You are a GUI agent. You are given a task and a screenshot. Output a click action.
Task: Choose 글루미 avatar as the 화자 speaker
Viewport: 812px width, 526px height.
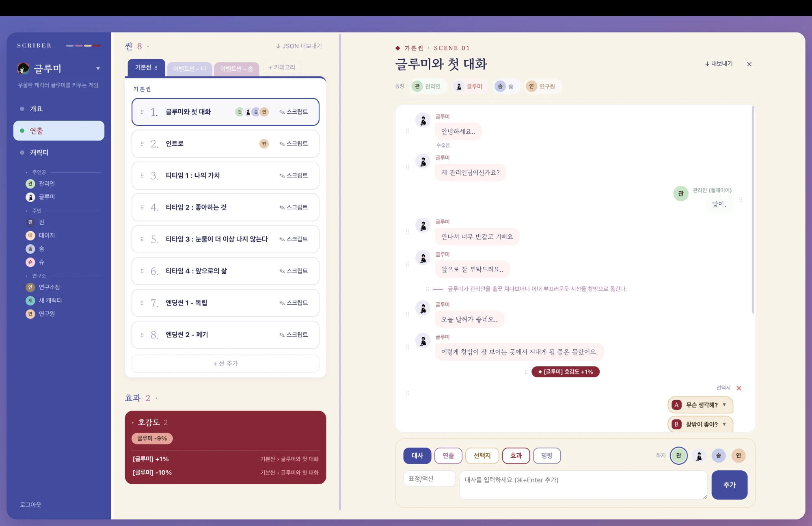click(699, 456)
